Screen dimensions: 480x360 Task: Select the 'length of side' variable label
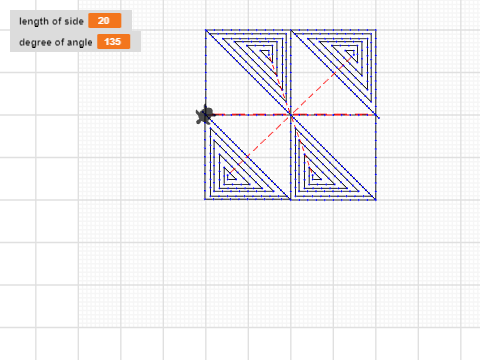coord(51,21)
